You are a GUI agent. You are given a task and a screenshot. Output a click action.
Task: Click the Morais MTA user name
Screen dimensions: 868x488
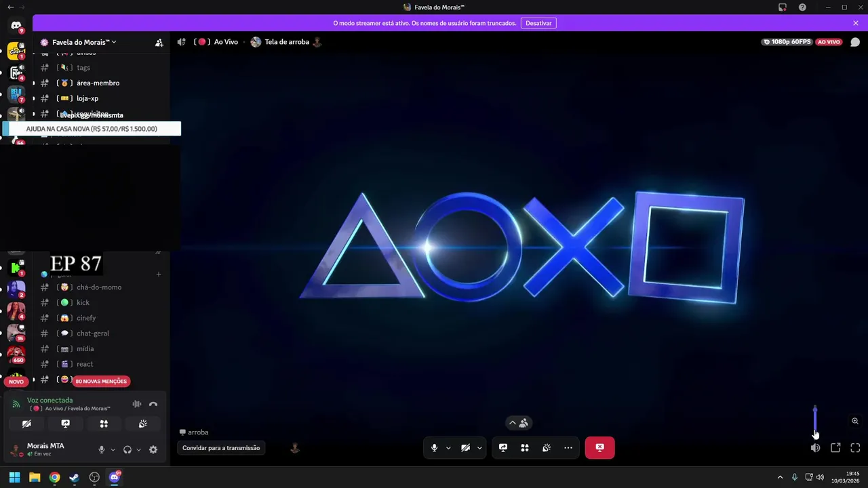click(45, 446)
